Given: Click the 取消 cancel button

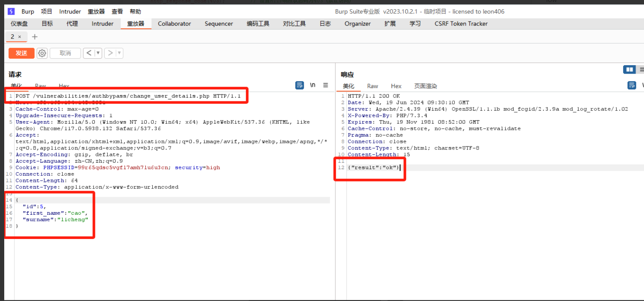Looking at the screenshot, I should coord(65,53).
